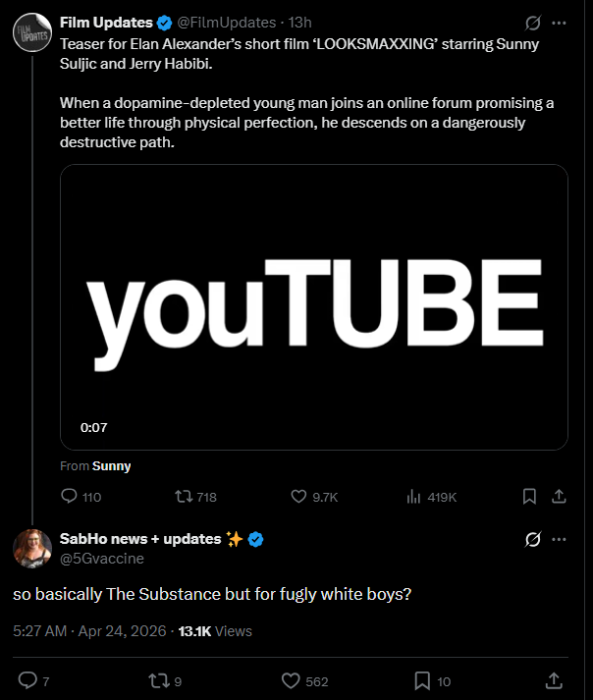Reply to the SabHo news post
Screen dimensions: 593x700
[x=27, y=680]
